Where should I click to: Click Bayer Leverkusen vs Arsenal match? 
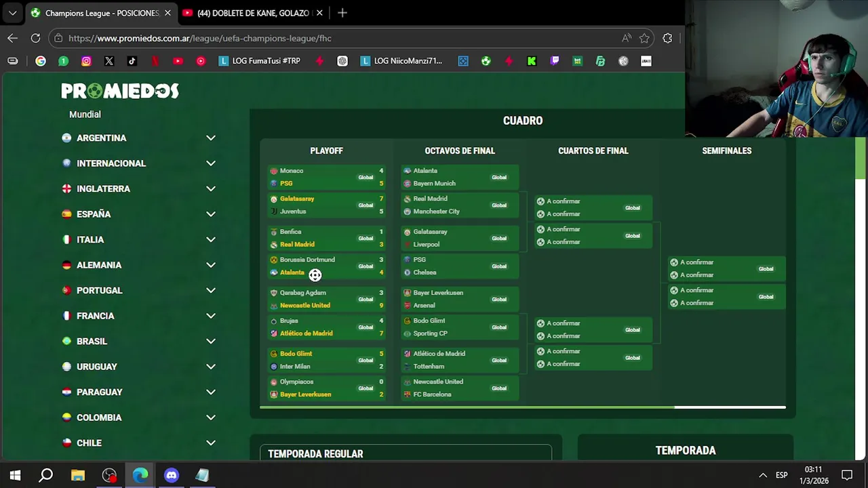tap(460, 299)
